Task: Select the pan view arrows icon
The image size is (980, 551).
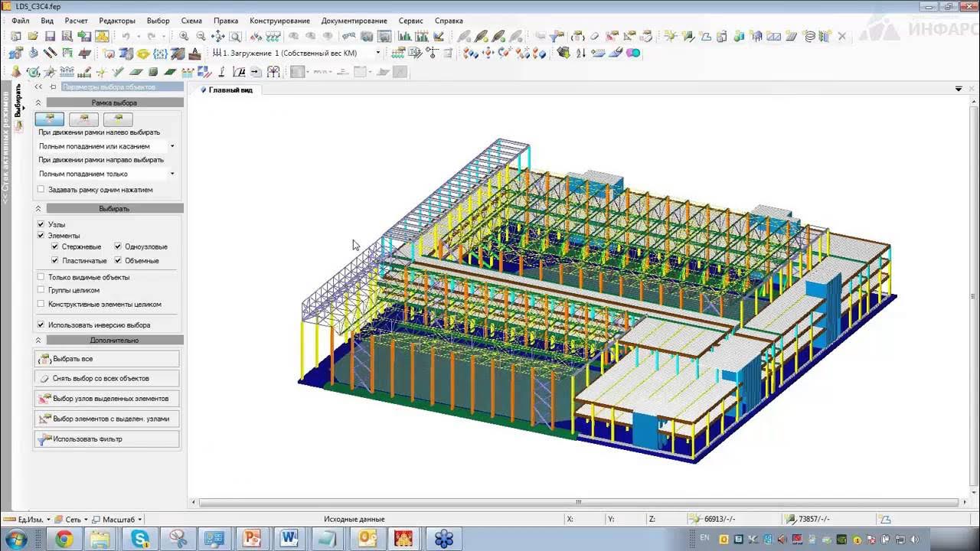Action: coord(218,36)
